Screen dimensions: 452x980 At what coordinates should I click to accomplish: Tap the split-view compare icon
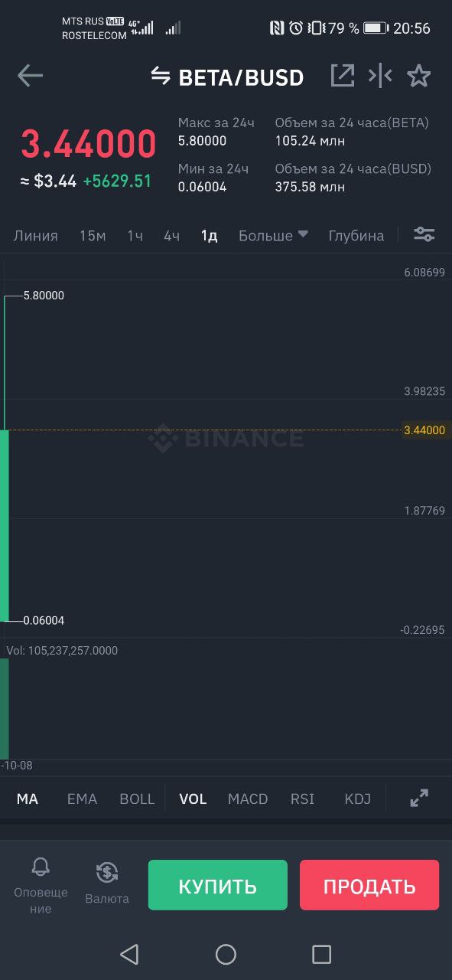[x=380, y=75]
